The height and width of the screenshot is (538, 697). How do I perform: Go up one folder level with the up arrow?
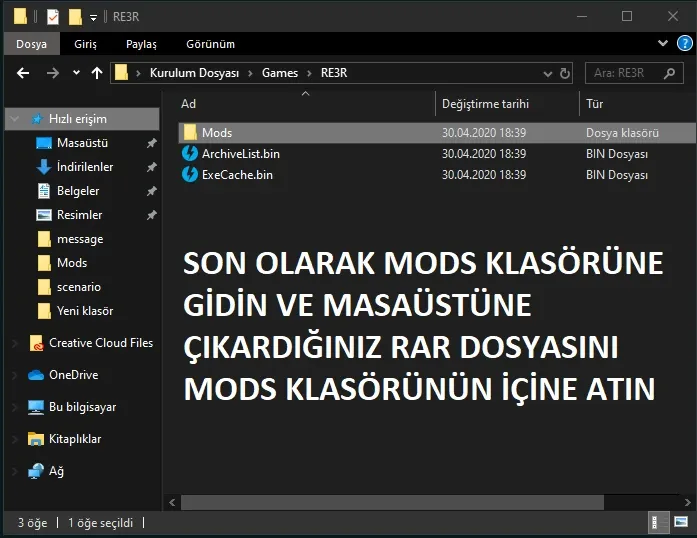97,73
